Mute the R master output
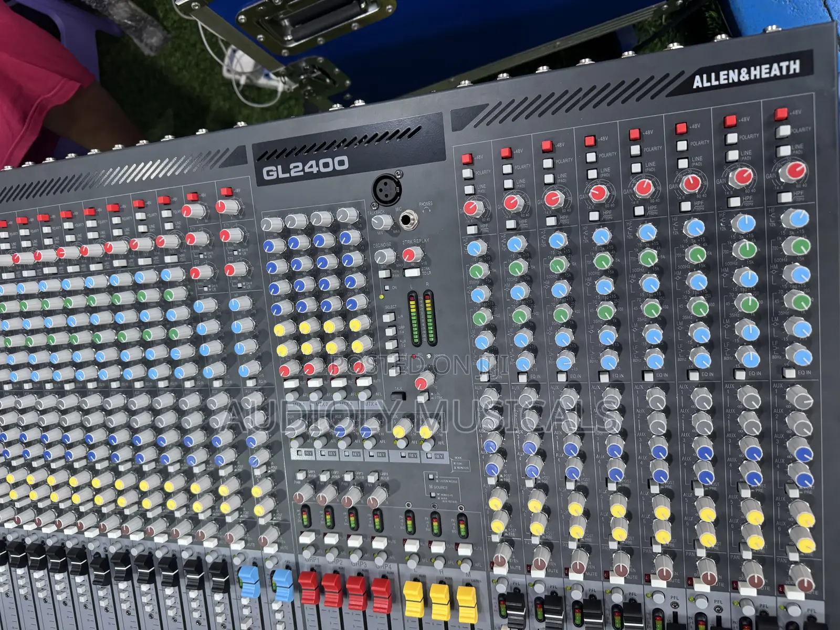This screenshot has height=630, width=840. 438,547
